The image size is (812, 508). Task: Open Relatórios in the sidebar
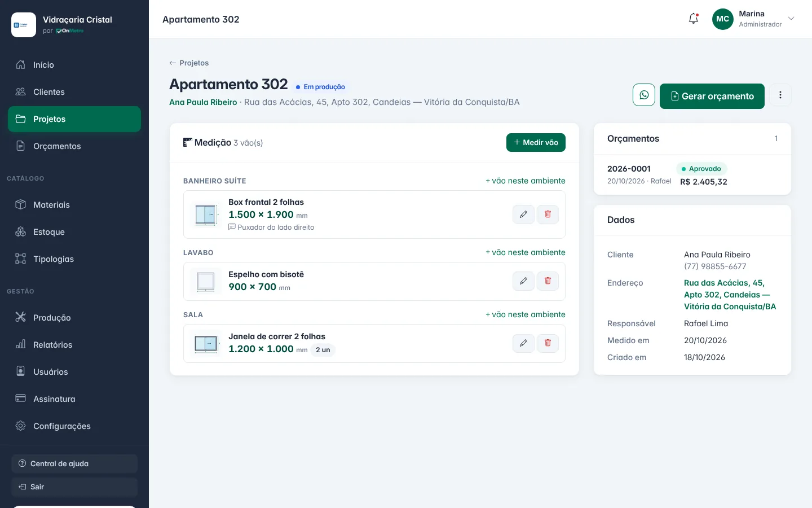pyautogui.click(x=74, y=345)
